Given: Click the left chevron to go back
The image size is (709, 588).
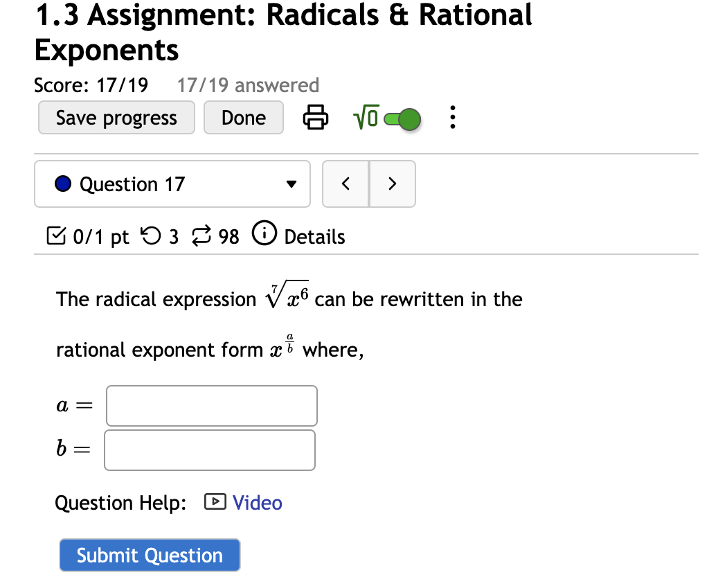Looking at the screenshot, I should 345,184.
